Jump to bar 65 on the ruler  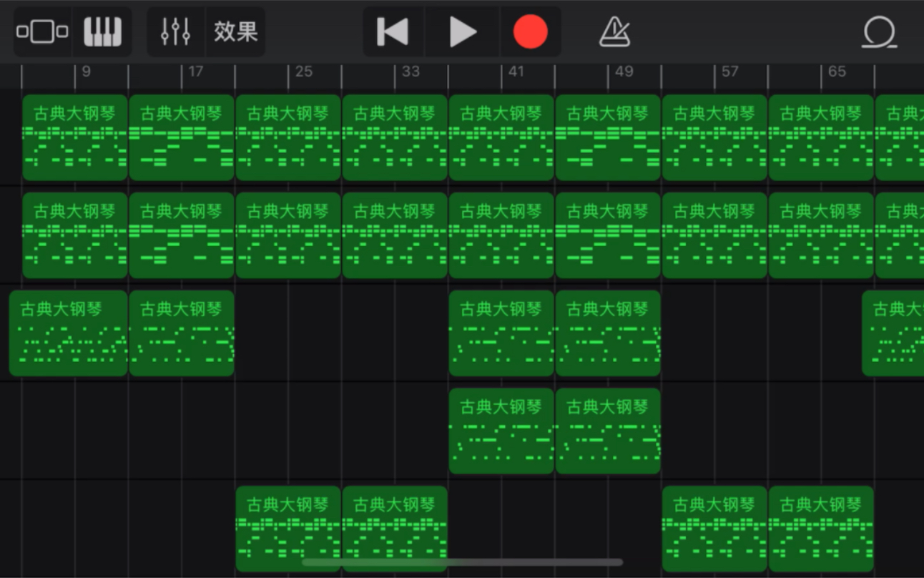837,72
